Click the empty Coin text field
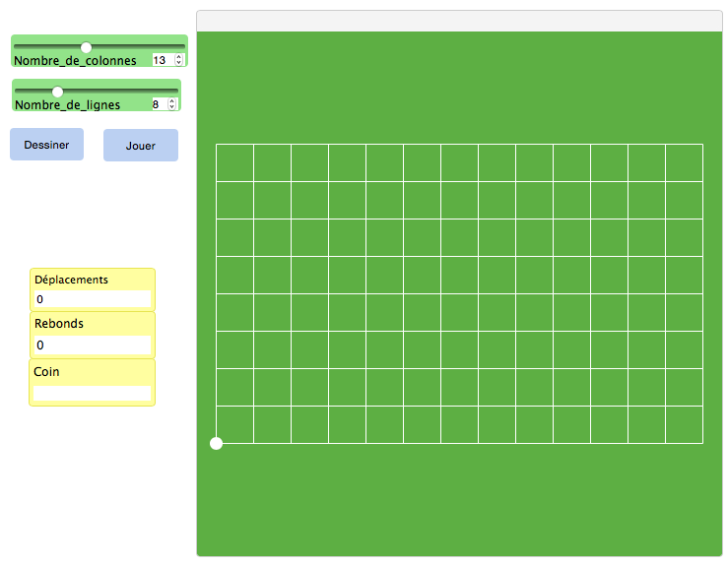728x565 pixels. [92, 393]
